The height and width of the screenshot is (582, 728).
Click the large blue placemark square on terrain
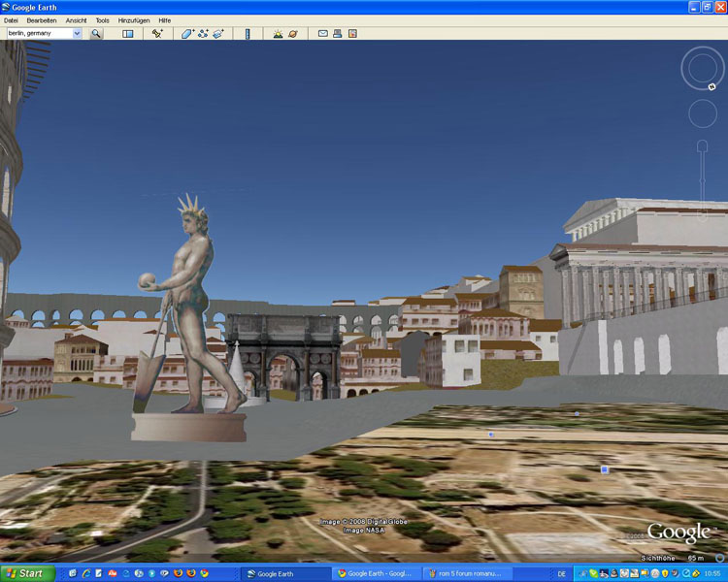coord(604,469)
